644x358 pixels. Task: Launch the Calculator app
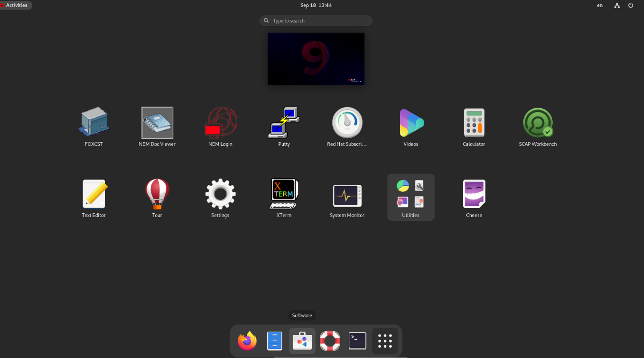point(474,122)
